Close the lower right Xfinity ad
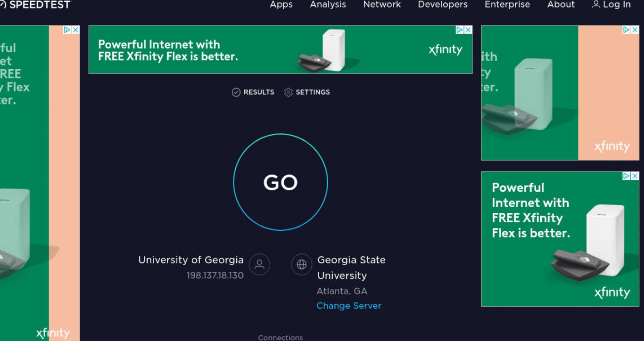Image resolution: width=644 pixels, height=341 pixels. click(635, 176)
